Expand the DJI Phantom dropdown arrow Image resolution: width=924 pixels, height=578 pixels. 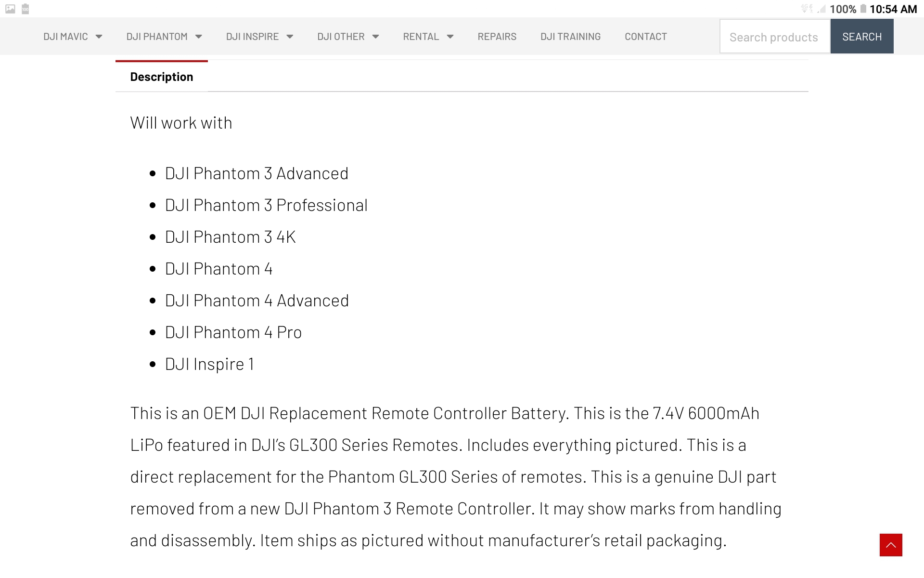click(198, 37)
